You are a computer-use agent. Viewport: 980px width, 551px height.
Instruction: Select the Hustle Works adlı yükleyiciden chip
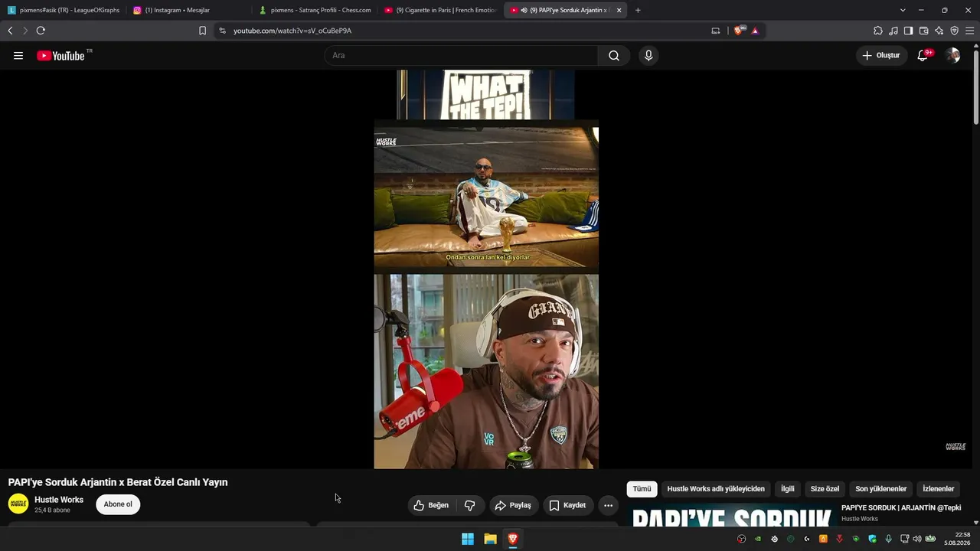716,489
